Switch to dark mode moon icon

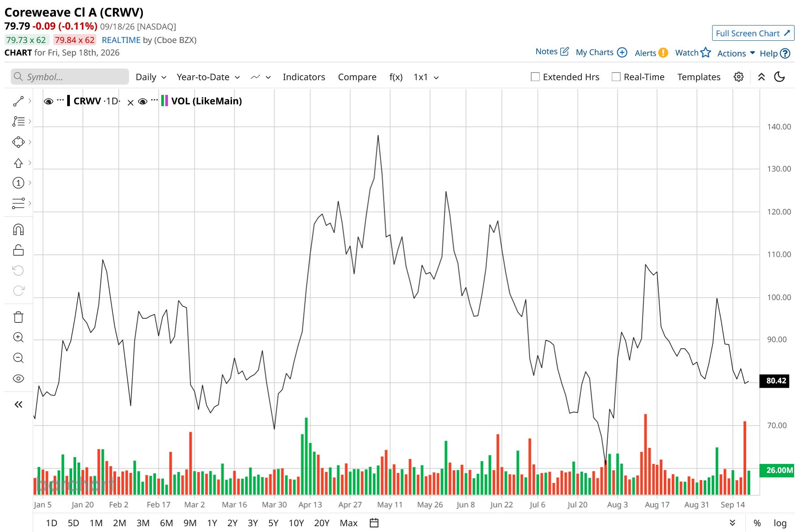pyautogui.click(x=780, y=77)
